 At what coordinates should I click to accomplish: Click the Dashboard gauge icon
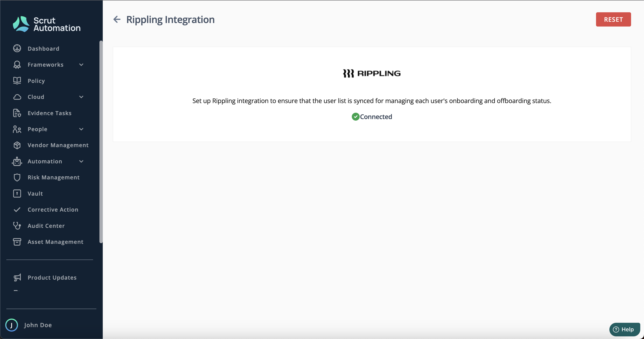[17, 48]
